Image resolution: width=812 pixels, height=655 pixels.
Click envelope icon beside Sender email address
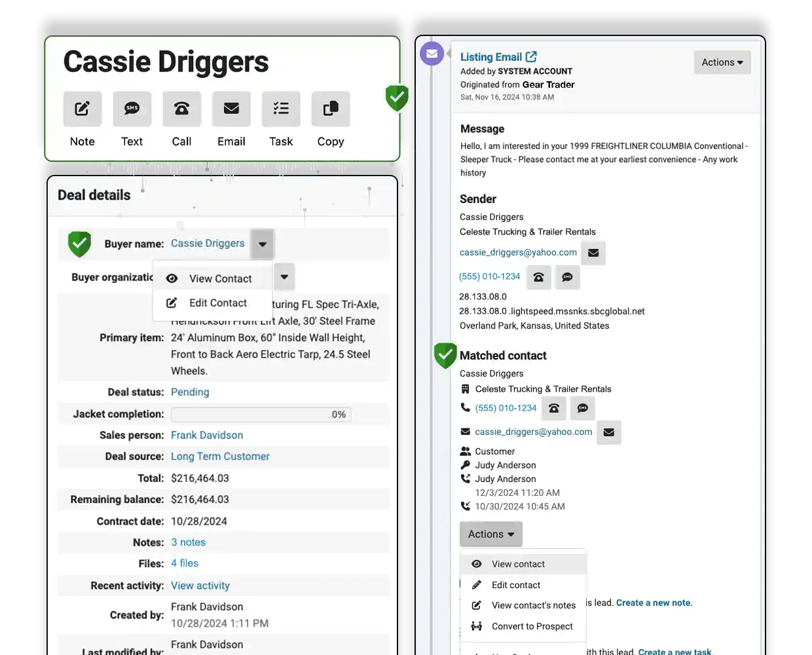click(x=593, y=253)
